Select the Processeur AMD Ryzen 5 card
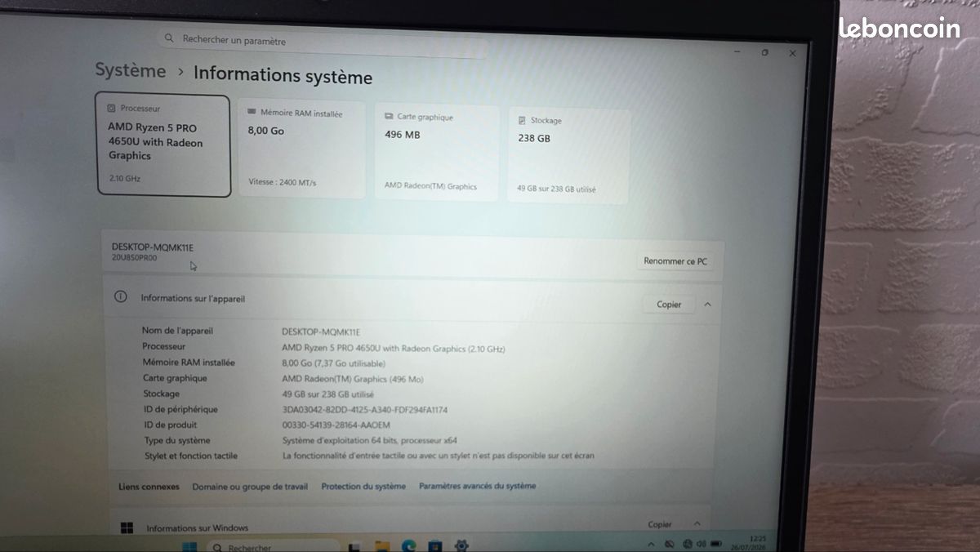This screenshot has width=980, height=552. click(x=163, y=145)
